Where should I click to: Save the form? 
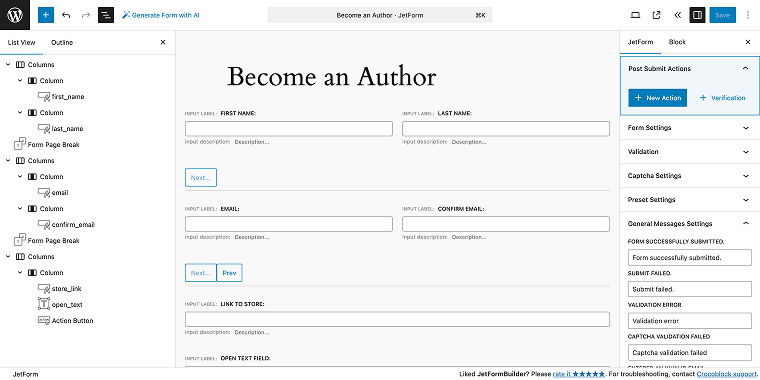pyautogui.click(x=722, y=15)
